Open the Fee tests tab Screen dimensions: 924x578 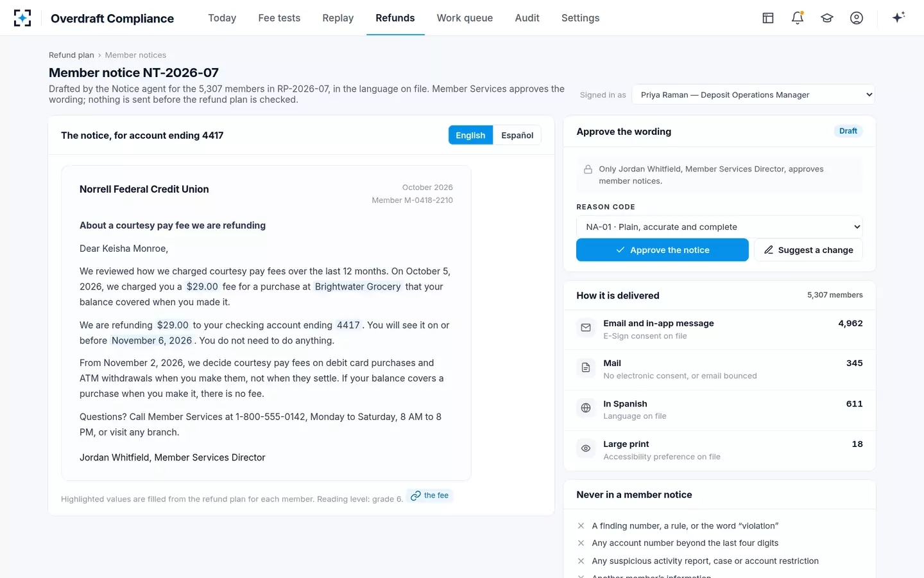click(279, 18)
